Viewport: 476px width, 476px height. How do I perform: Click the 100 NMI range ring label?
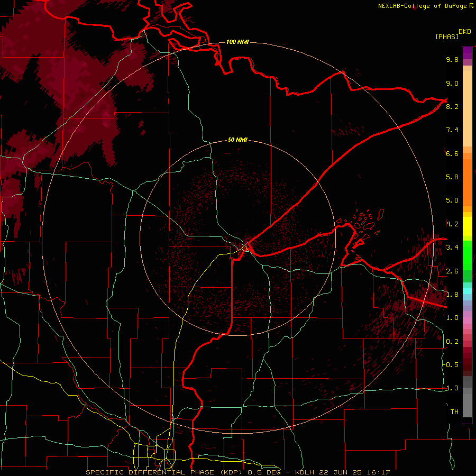(237, 42)
